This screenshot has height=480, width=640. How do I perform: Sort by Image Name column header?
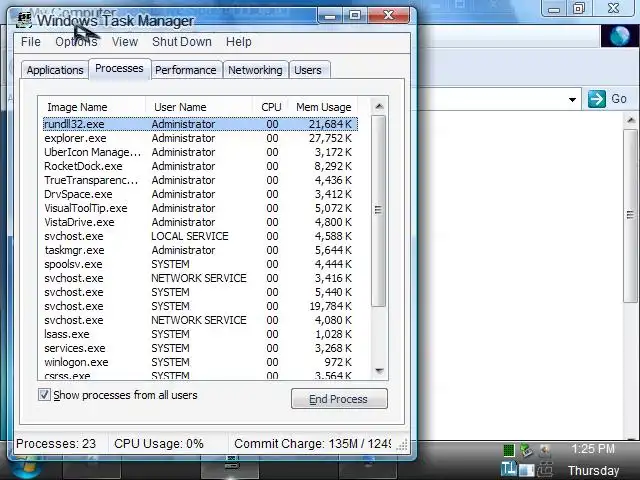[x=92, y=107]
